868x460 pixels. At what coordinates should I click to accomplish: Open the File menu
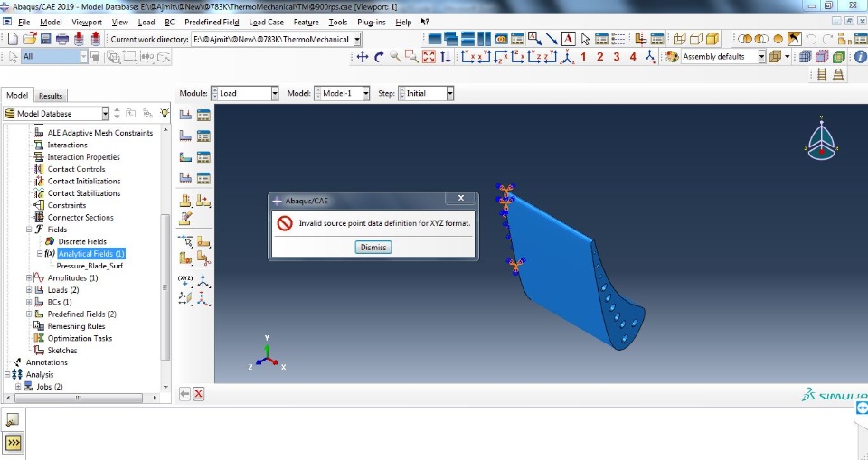click(x=24, y=23)
